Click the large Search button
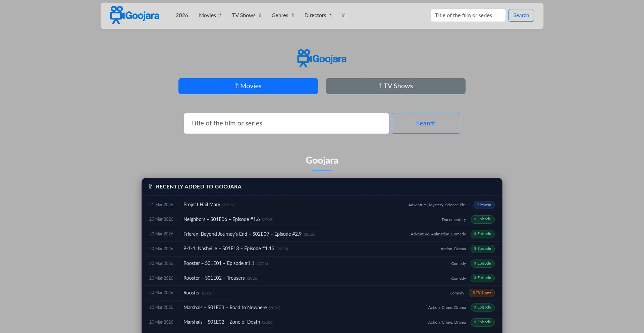Screen dimensions: 644x333 [426, 123]
